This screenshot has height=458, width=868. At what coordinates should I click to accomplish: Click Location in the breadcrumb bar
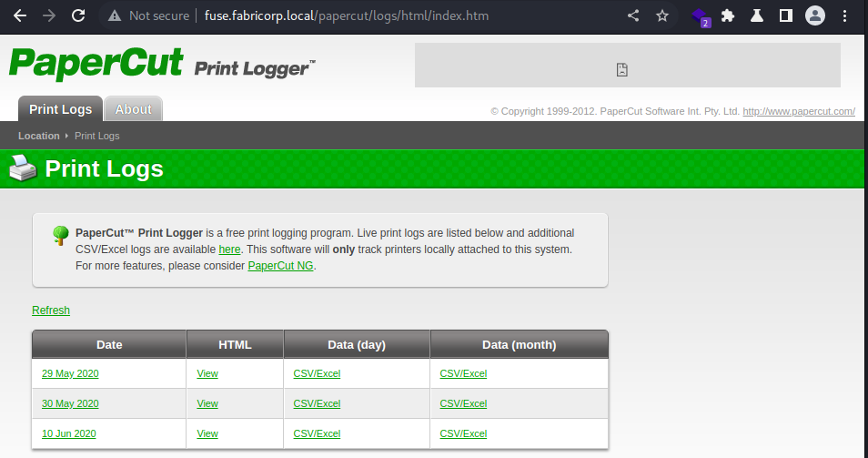point(39,136)
